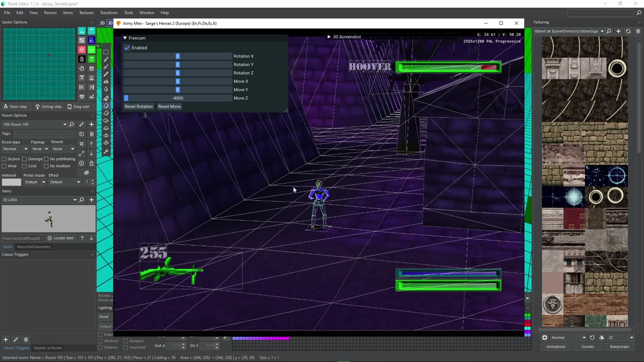The height and width of the screenshot is (362, 644).
Task: Delete classic trigger trash icon
Action: [26, 340]
